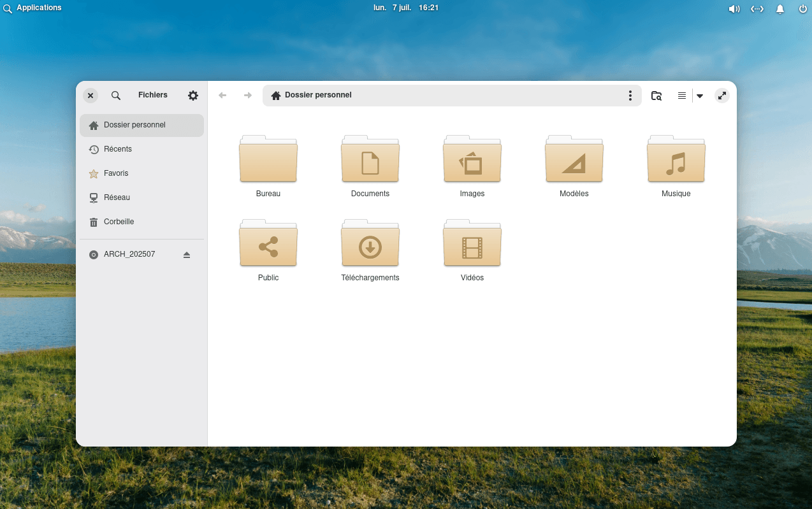Select Dossier personnel in the sidebar
The height and width of the screenshot is (509, 812).
pyautogui.click(x=141, y=125)
